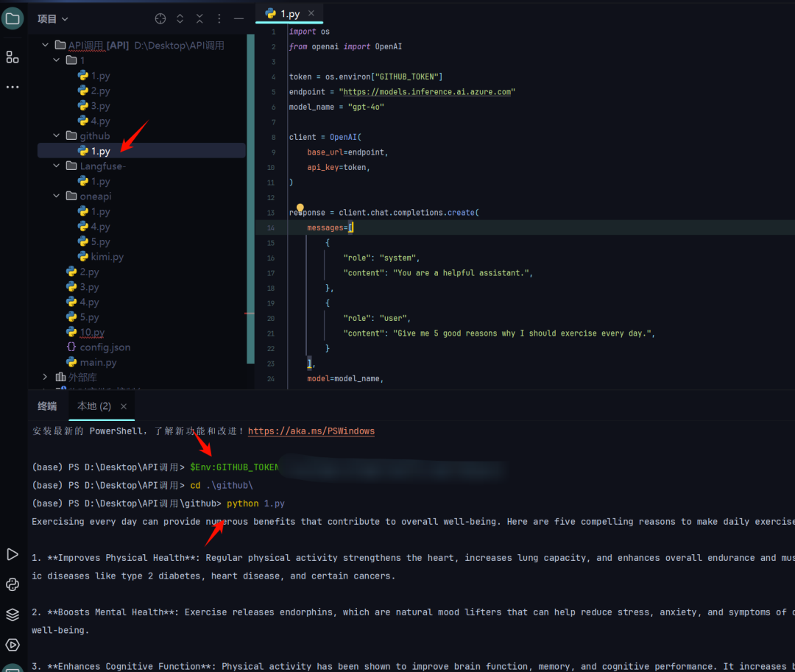795x672 pixels.
Task: Collapse the github folder
Action: (x=57, y=136)
